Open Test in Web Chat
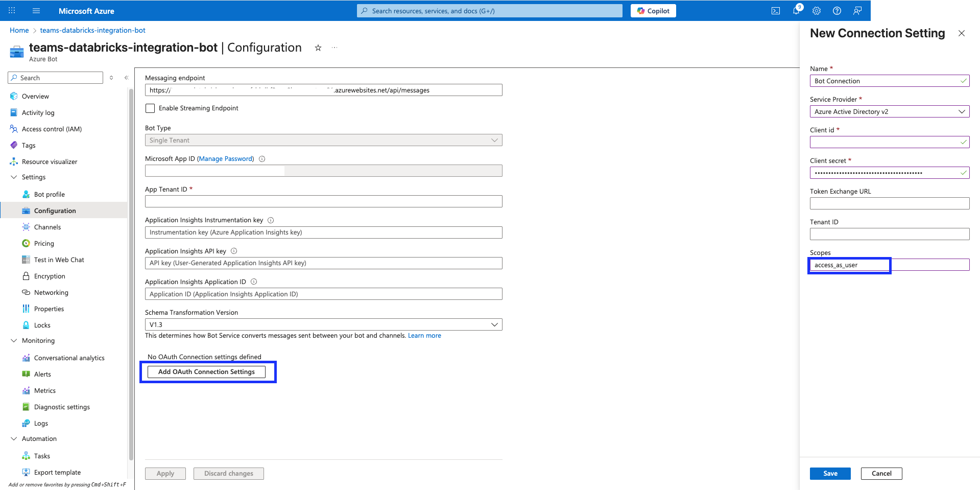The width and height of the screenshot is (980, 490). click(59, 260)
